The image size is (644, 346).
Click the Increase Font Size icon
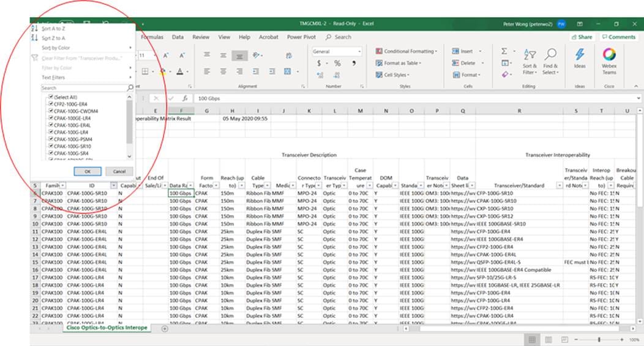pyautogui.click(x=167, y=56)
